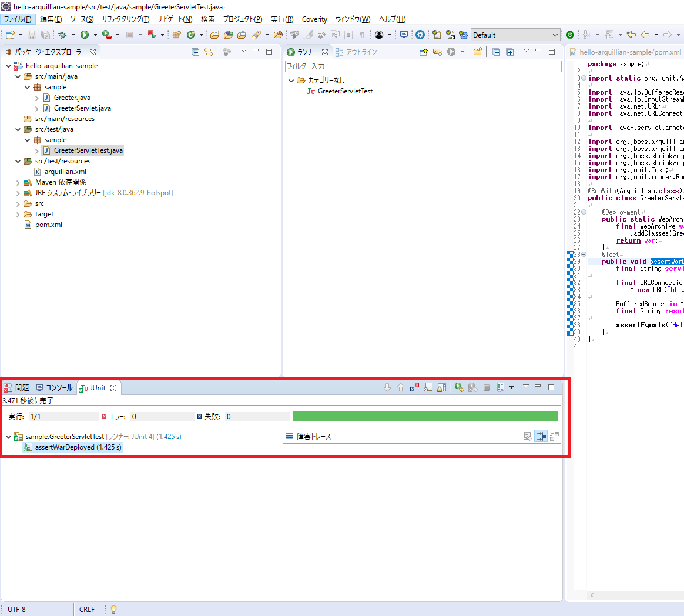Switch to the コンソール tab
Viewport: 684px width, 616px height.
pyautogui.click(x=55, y=388)
